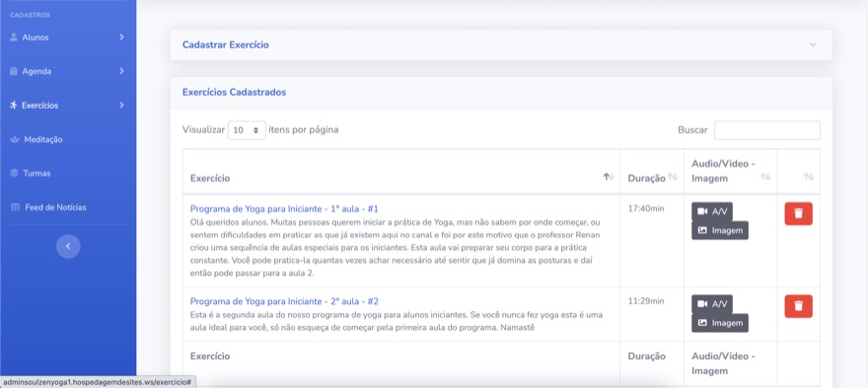The height and width of the screenshot is (388, 868).
Task: Delete the 1ª aula exercise with trash icon
Action: click(x=798, y=213)
